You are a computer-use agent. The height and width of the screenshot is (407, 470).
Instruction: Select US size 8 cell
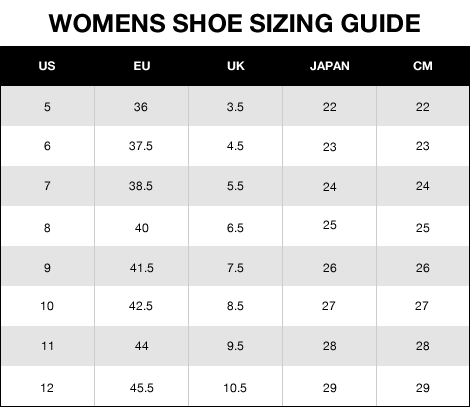[x=47, y=228]
